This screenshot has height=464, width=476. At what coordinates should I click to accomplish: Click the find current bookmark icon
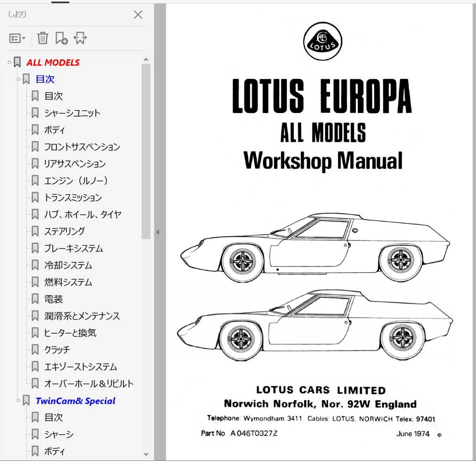click(80, 38)
